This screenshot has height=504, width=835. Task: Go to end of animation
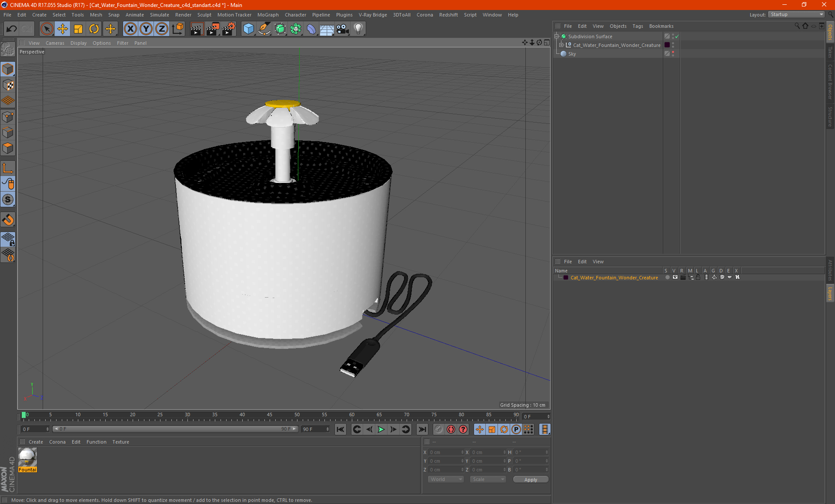[422, 429]
